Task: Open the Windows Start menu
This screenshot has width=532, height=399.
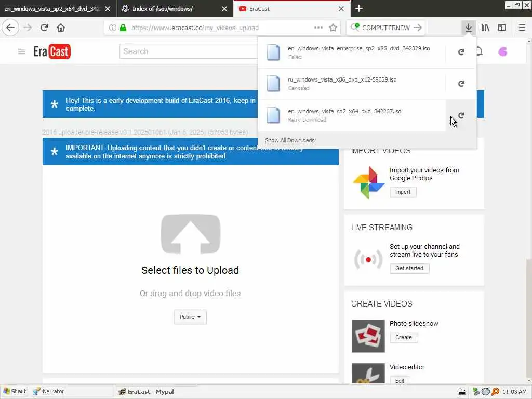Action: click(x=14, y=391)
